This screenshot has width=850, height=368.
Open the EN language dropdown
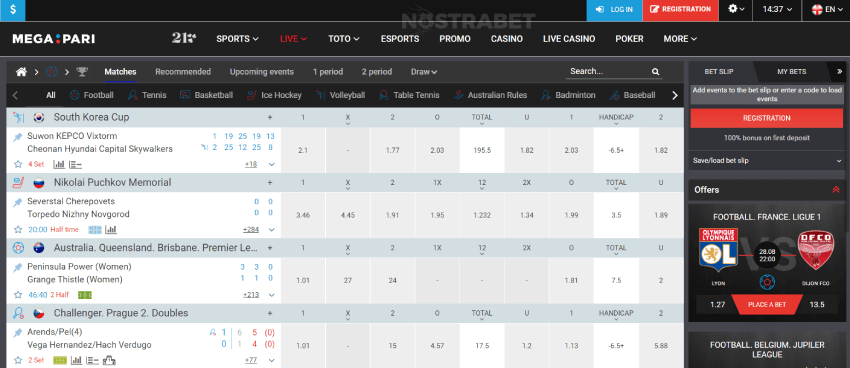pos(826,9)
